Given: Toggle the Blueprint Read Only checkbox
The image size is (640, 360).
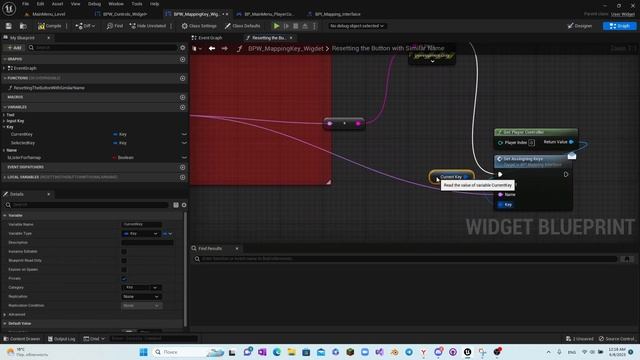Looking at the screenshot, I should (x=124, y=260).
